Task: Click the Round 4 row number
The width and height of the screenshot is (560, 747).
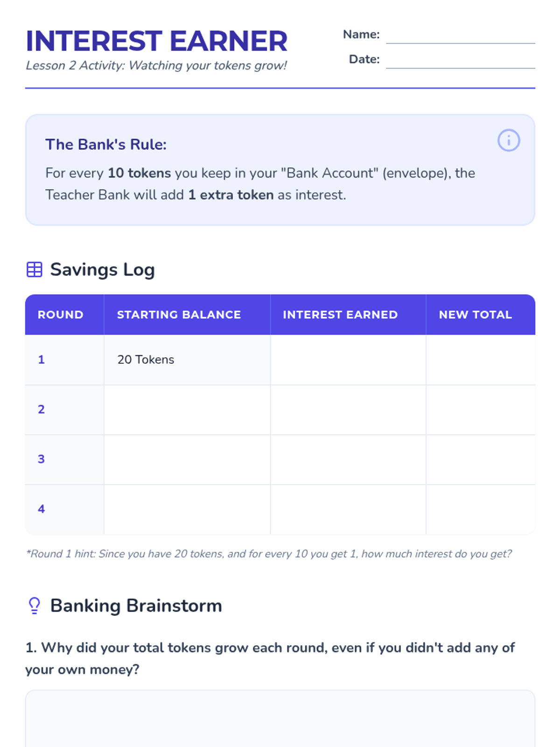Action: 41,509
